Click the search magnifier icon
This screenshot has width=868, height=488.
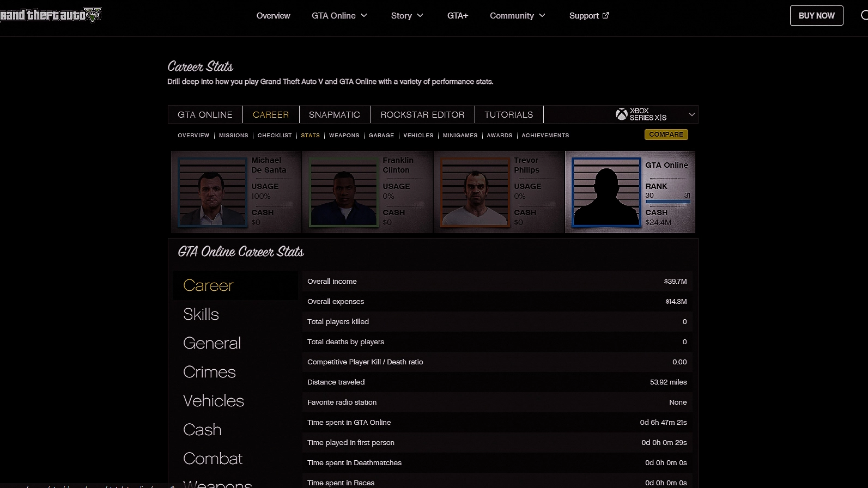(864, 15)
